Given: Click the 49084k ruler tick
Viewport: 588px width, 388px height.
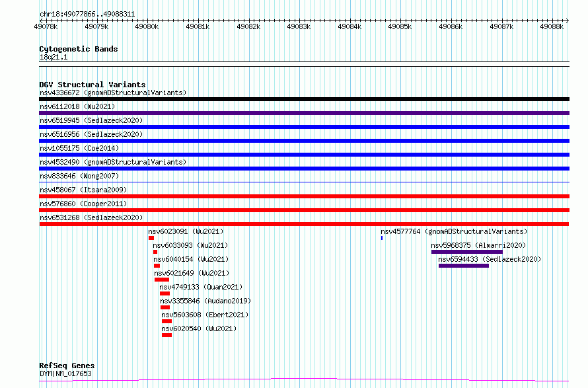Looking at the screenshot, I should [x=350, y=26].
